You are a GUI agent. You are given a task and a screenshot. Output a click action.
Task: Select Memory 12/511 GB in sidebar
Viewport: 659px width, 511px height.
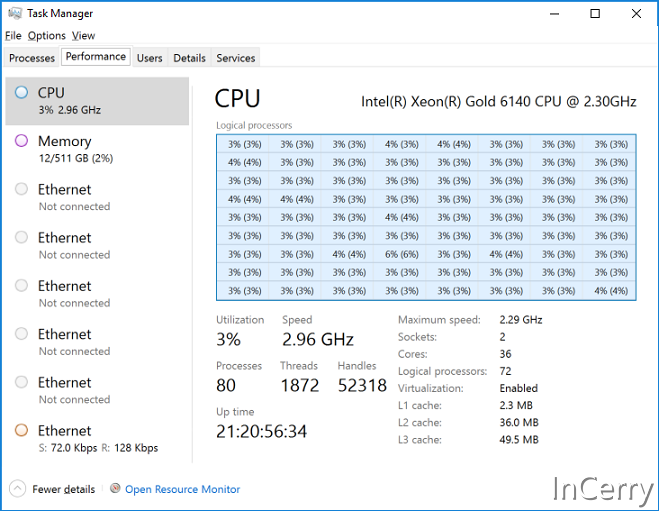pos(96,148)
